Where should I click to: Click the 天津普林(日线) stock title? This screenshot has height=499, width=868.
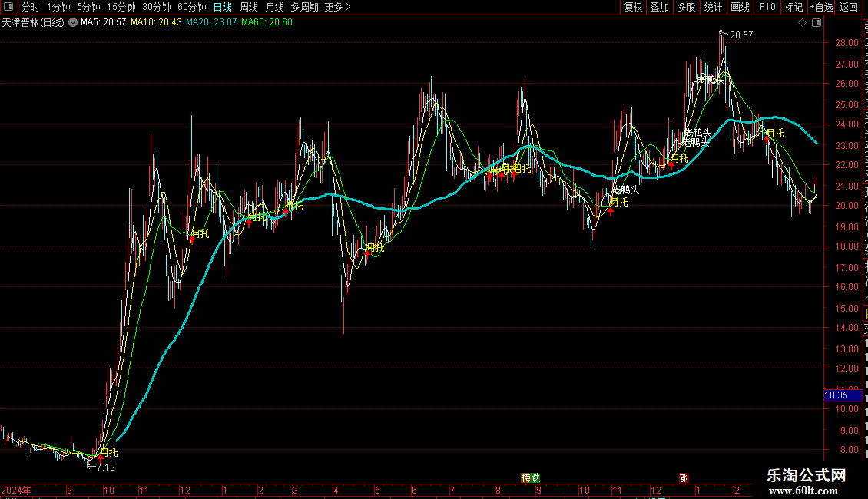coord(33,23)
